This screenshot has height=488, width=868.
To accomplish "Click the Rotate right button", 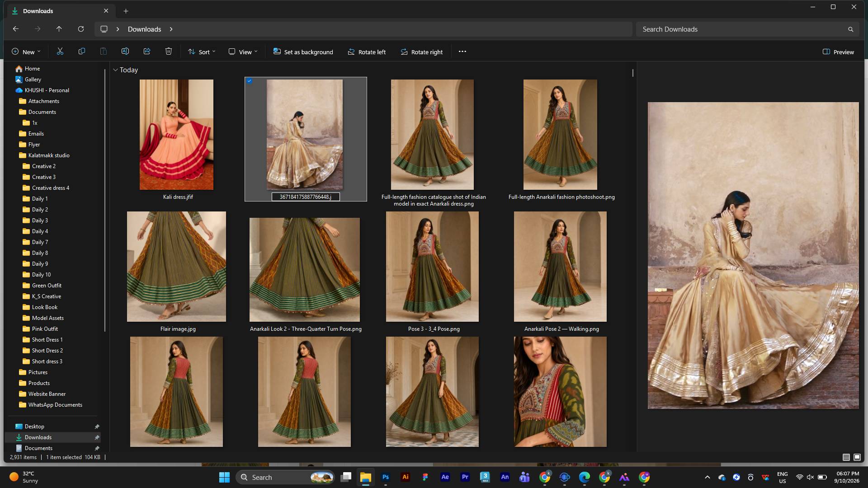I will point(422,52).
